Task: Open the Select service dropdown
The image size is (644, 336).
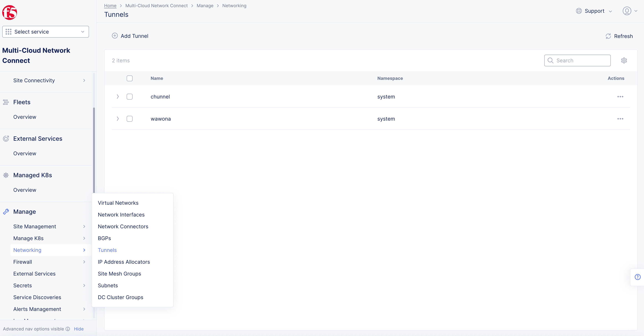Action: [45, 32]
